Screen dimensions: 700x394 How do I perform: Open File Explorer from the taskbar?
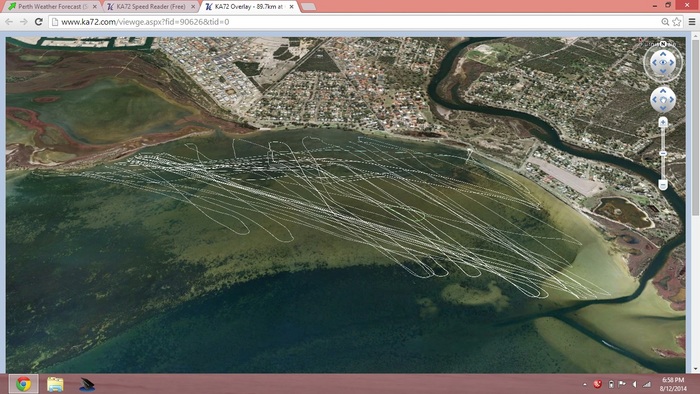[x=55, y=384]
